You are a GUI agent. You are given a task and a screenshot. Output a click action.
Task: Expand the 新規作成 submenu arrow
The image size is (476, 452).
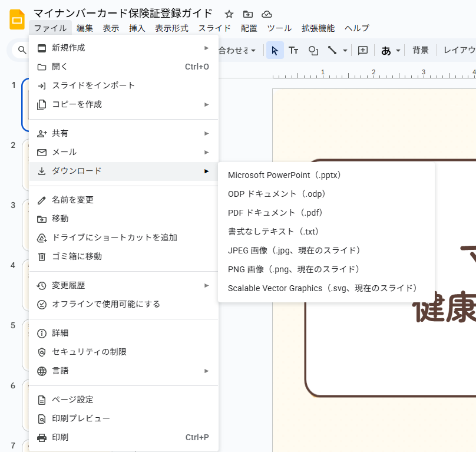(x=206, y=48)
